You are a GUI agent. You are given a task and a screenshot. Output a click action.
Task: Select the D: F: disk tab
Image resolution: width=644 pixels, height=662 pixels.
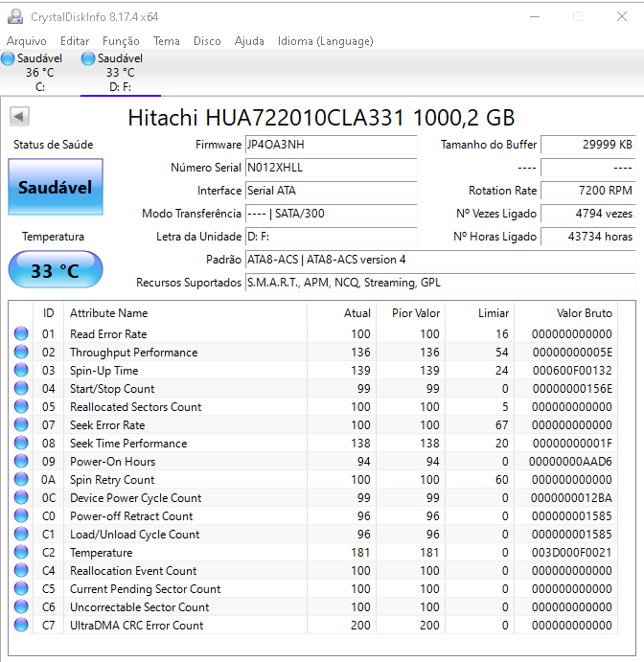coord(121,72)
